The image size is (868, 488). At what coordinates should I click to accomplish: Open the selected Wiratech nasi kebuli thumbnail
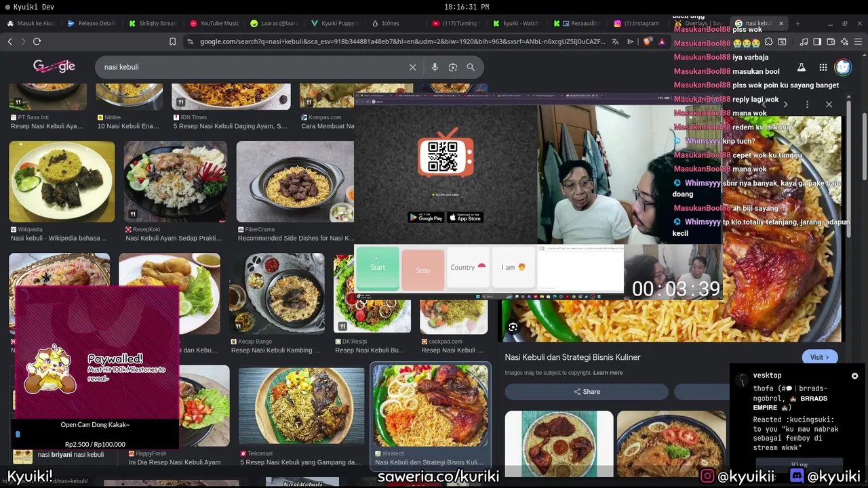point(431,406)
